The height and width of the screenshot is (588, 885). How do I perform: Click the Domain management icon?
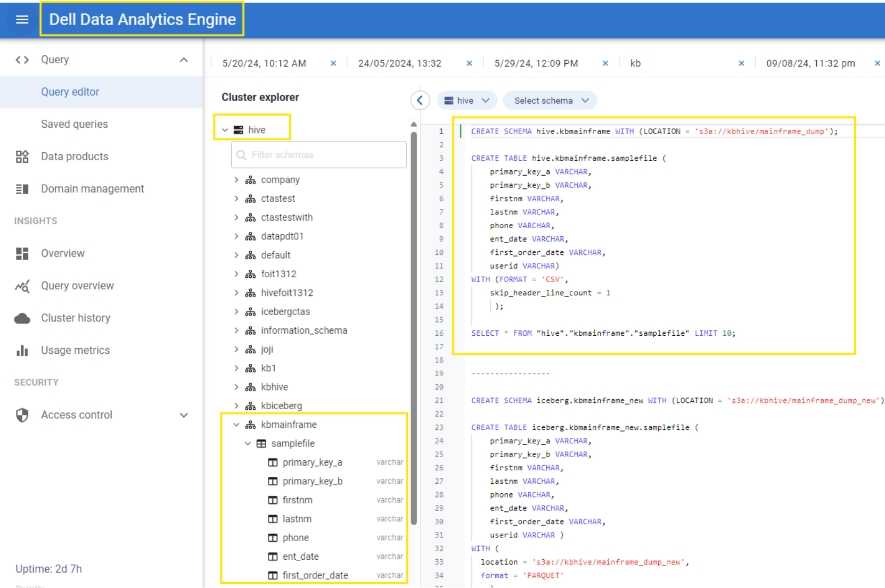tap(22, 189)
